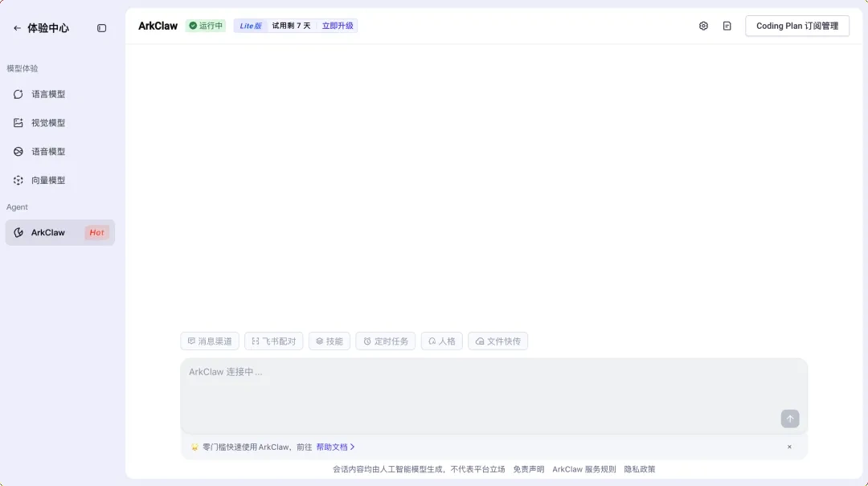Screen dimensions: 868x486
Task: Click the Coding Plan 订阅管理 button
Action: 796,26
